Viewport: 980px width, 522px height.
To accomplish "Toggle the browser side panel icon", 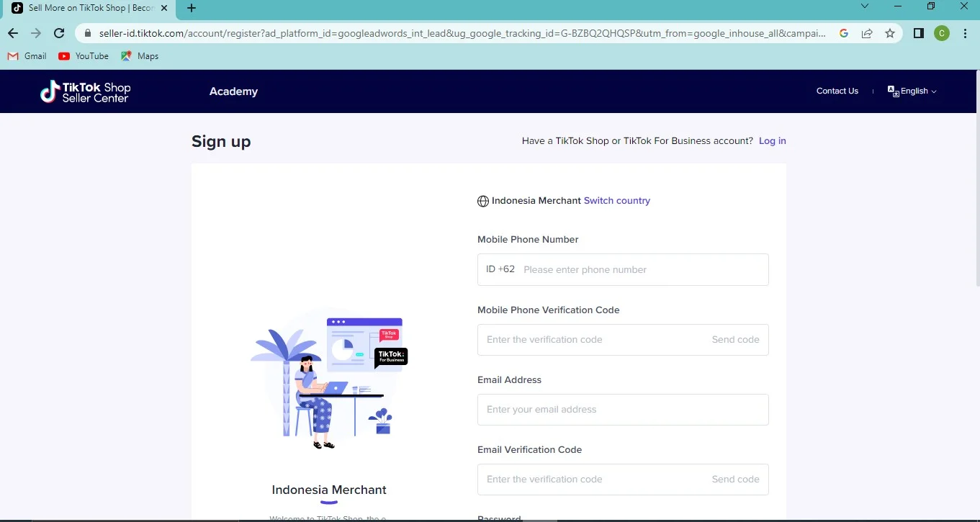I will (x=919, y=33).
